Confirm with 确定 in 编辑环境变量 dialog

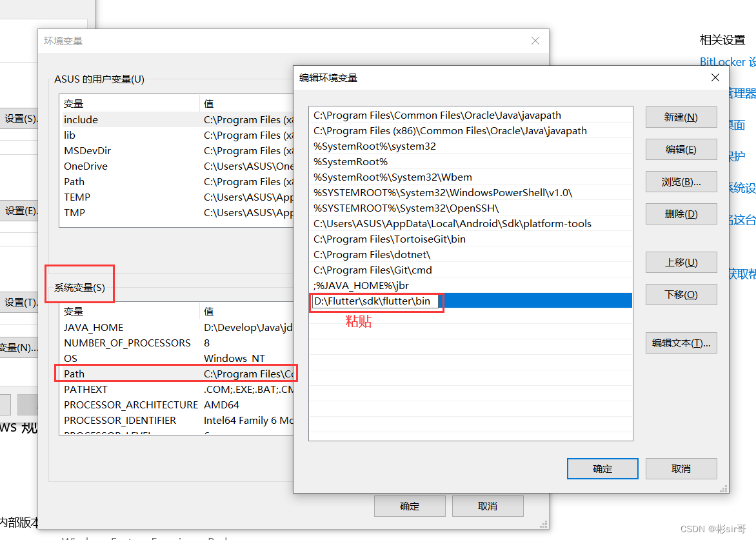(602, 468)
